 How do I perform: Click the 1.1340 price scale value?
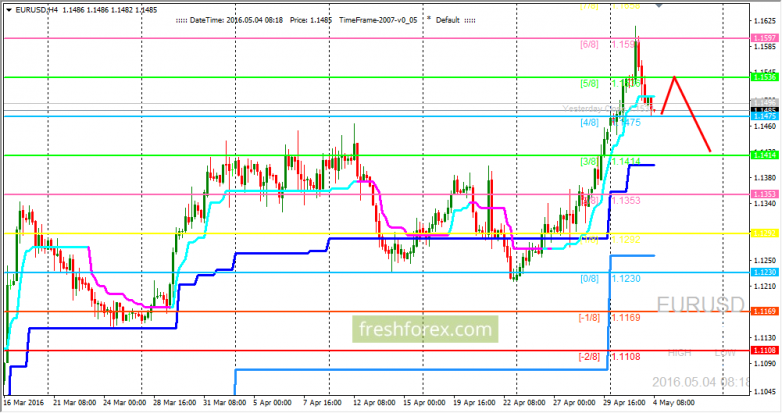(765, 204)
